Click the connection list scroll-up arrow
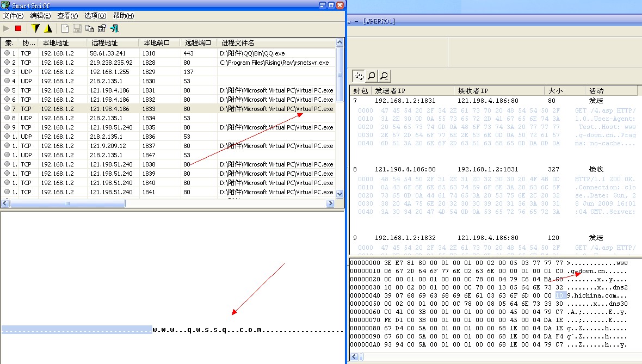 339,42
